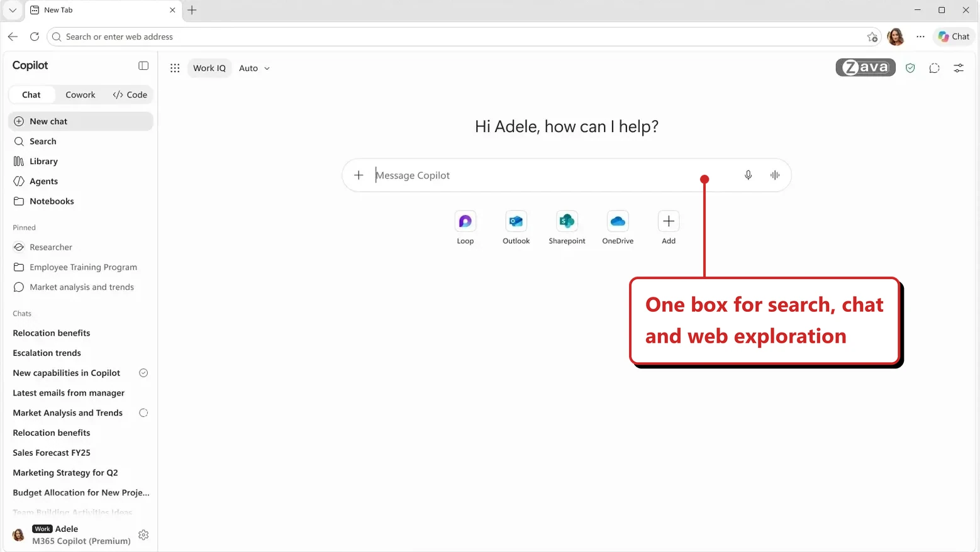Screen dimensions: 980x552
Task: Click the checkmark status on New capabilities in Copilot
Action: [x=143, y=373]
